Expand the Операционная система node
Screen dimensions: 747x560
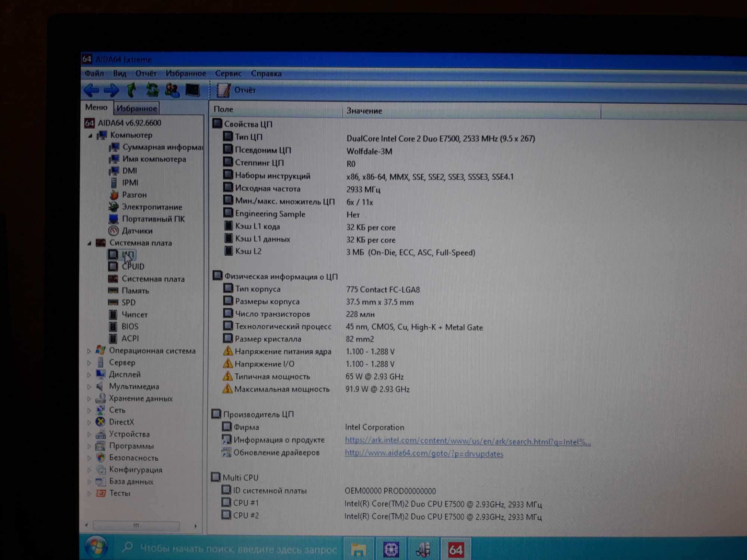click(89, 351)
